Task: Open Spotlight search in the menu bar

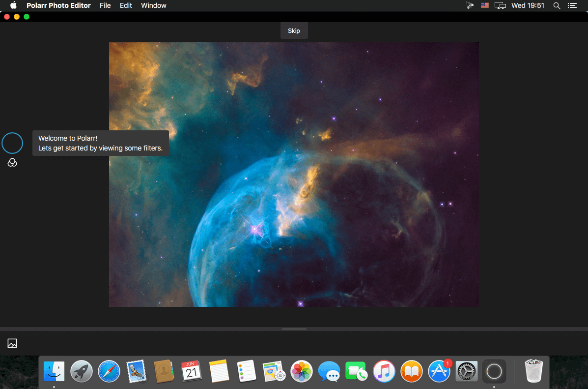Action: [557, 5]
